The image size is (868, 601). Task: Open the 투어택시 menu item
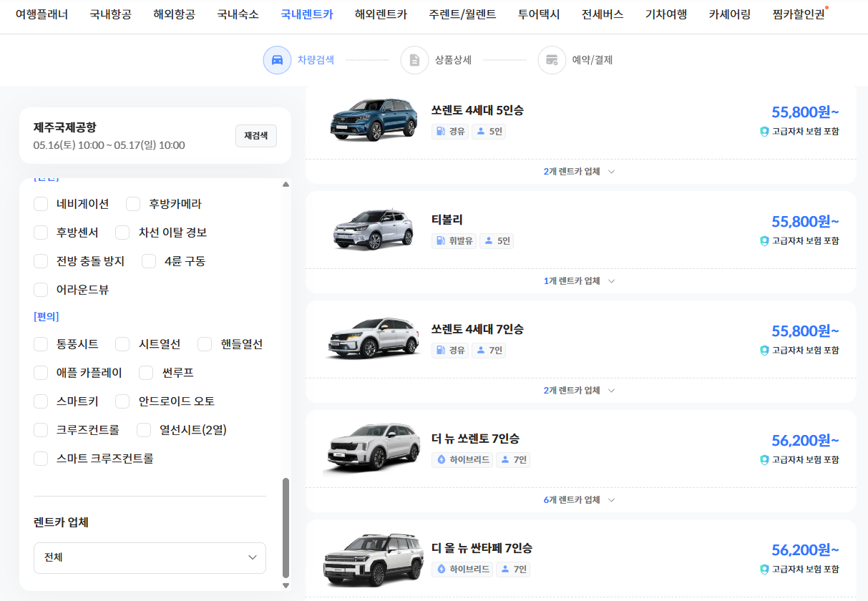coord(539,14)
